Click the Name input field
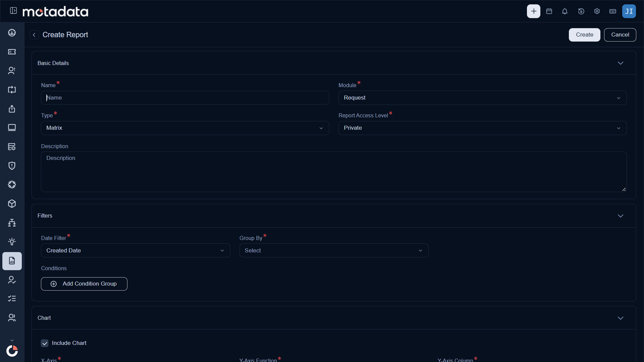 [185, 98]
